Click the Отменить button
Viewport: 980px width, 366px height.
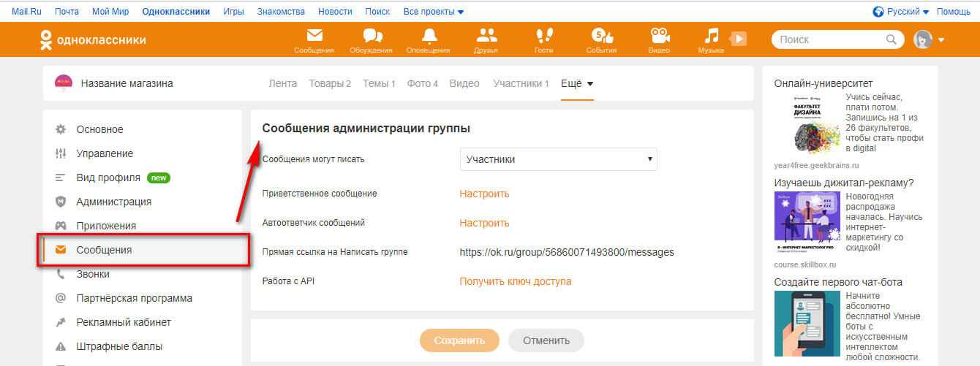[546, 340]
